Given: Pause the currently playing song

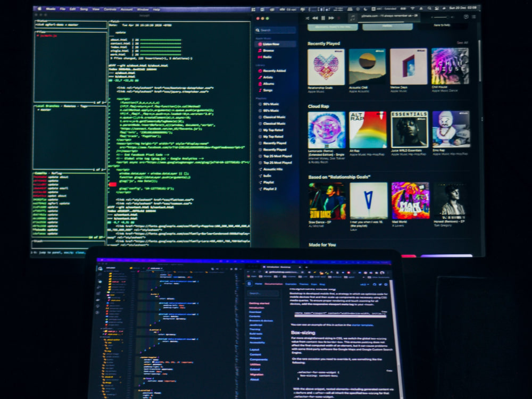Looking at the screenshot, I should point(323,18).
